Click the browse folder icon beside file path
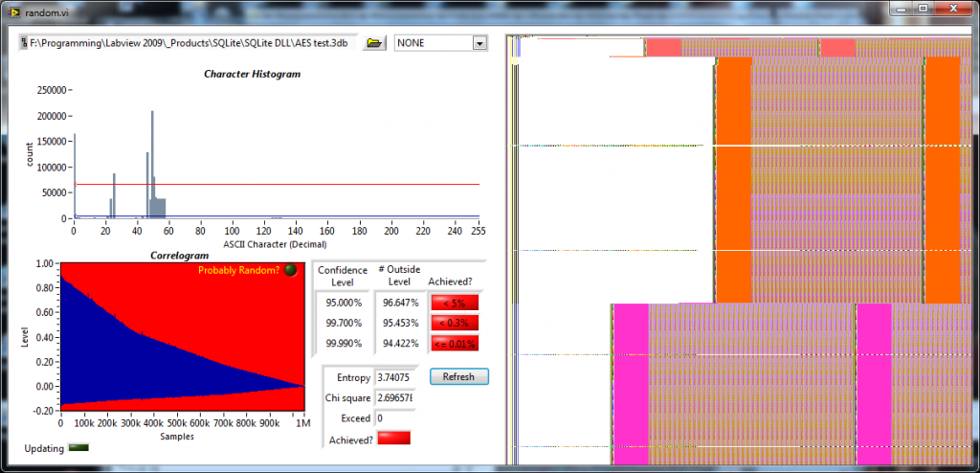Viewport: 980px width, 473px height. point(374,43)
